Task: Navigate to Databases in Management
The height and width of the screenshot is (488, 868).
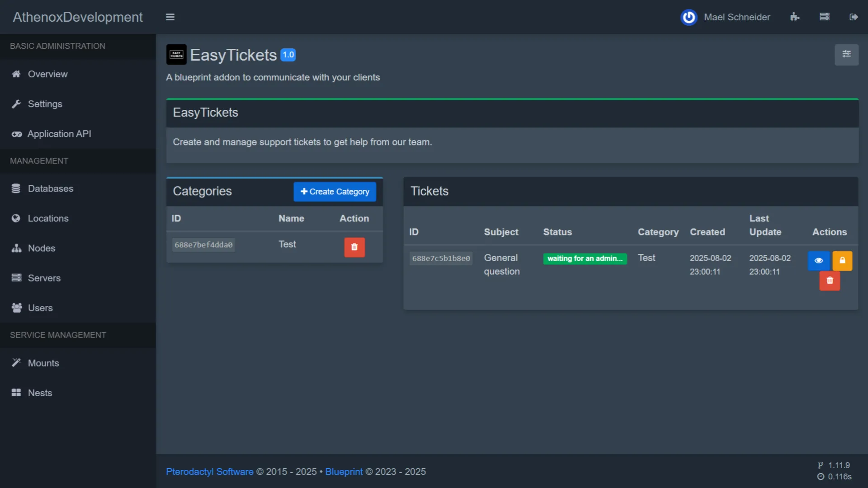Action: point(50,188)
